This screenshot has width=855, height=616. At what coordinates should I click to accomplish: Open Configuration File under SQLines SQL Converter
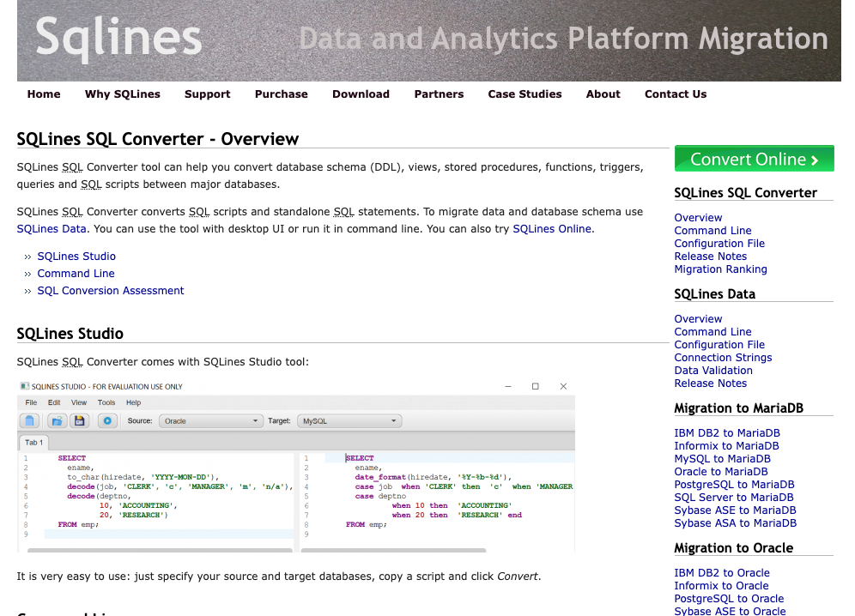pos(719,243)
